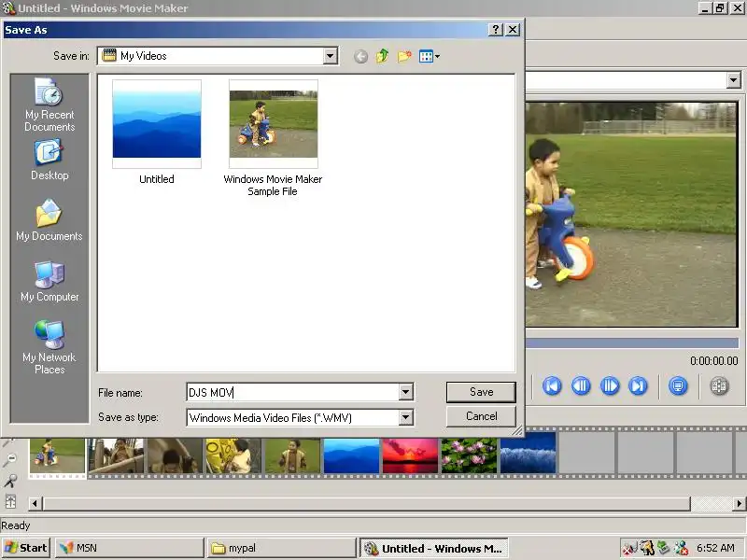Open My Documents in places bar

(49, 220)
